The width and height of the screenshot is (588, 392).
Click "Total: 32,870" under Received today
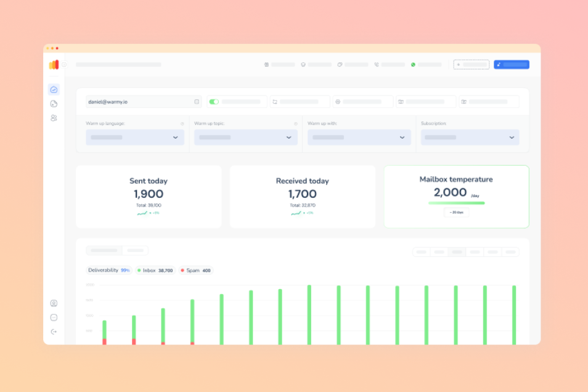click(x=303, y=205)
